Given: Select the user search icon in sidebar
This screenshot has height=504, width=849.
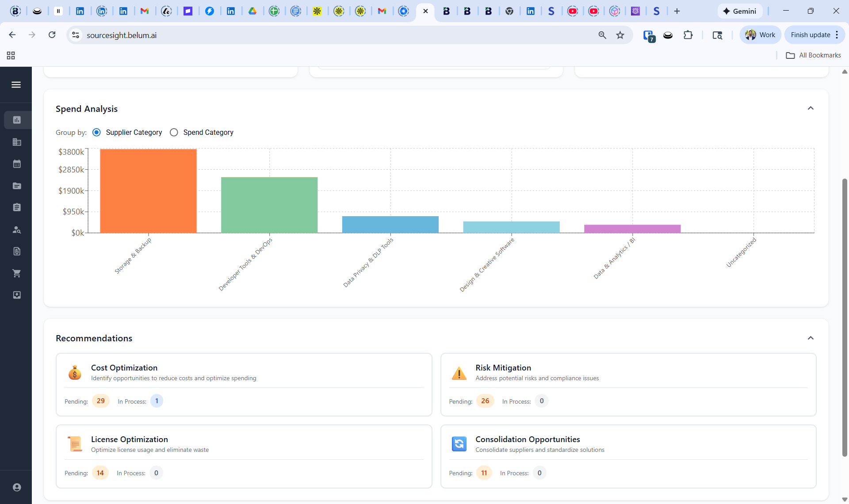Looking at the screenshot, I should pos(16,229).
